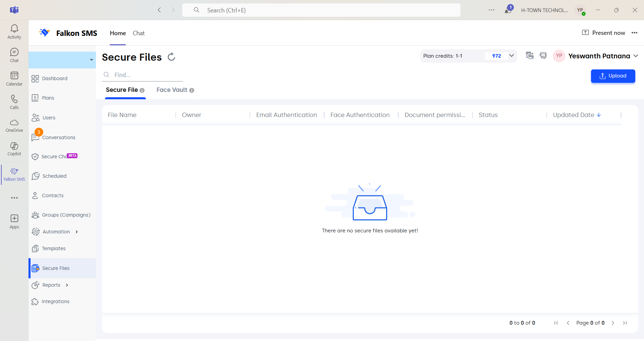
Task: Click the Find... search field
Action: (x=143, y=75)
